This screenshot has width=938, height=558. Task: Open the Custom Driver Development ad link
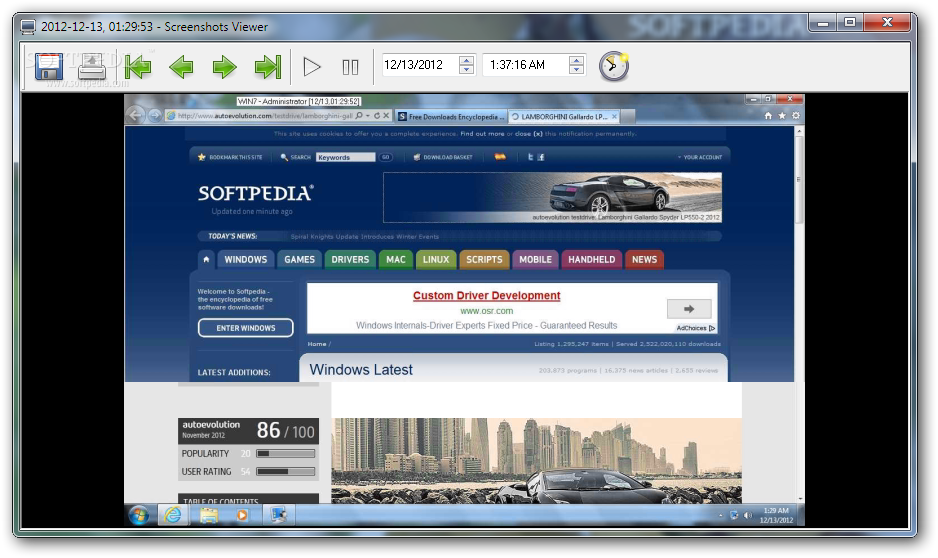point(486,295)
